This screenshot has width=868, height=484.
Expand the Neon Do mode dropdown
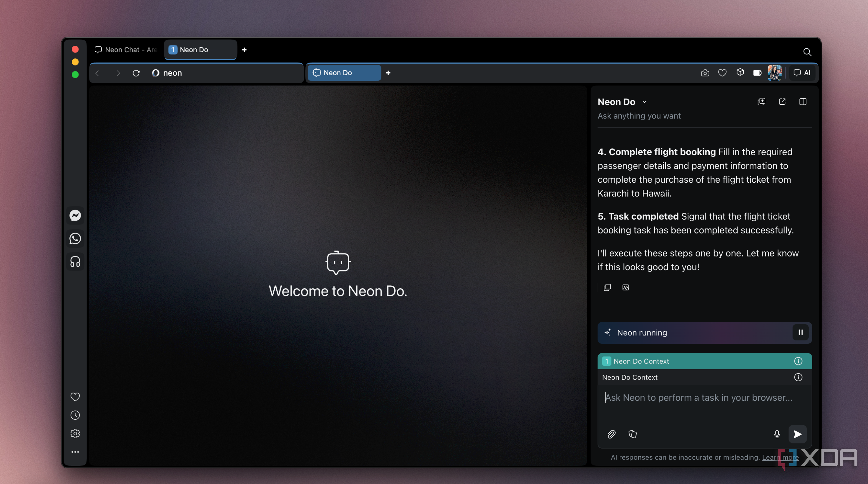point(644,102)
